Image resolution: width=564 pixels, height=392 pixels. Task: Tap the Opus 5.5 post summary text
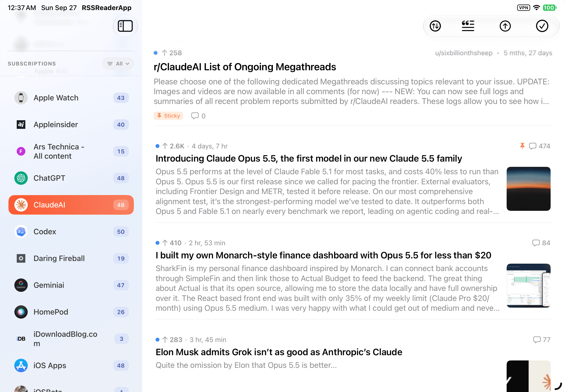(x=327, y=191)
